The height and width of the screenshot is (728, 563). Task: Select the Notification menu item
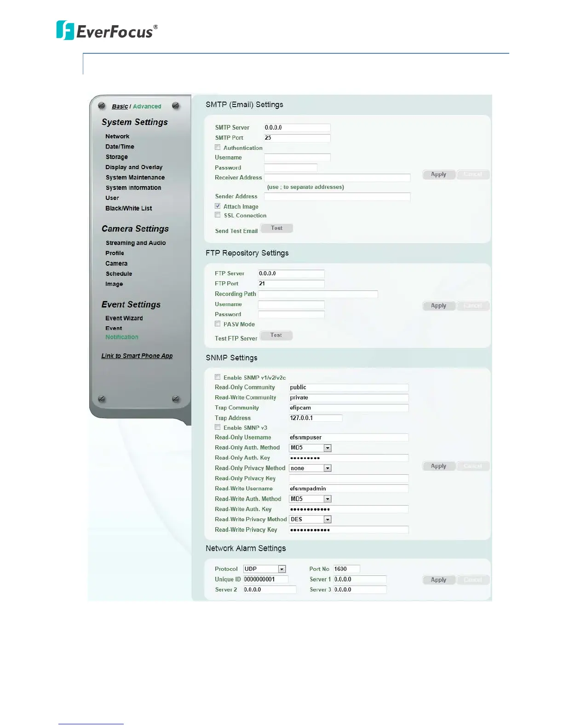coord(122,337)
